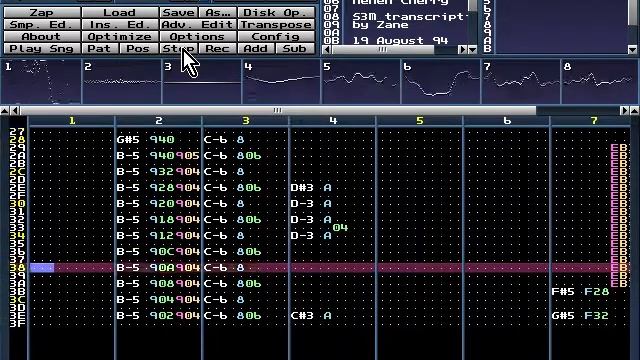Viewport: 640px width, 360px height.
Task: Select sample slot B
Action: (x=487, y=49)
